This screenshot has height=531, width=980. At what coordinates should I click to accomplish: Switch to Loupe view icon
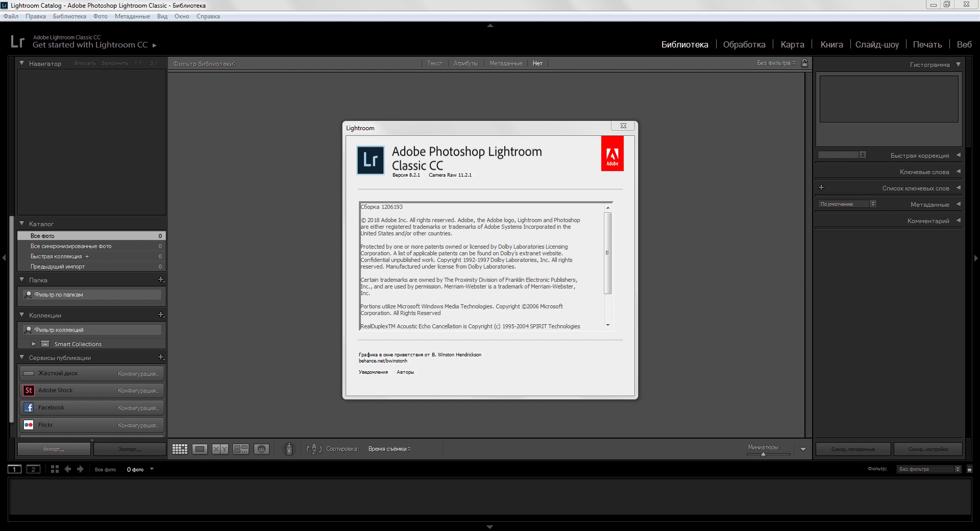(x=200, y=449)
